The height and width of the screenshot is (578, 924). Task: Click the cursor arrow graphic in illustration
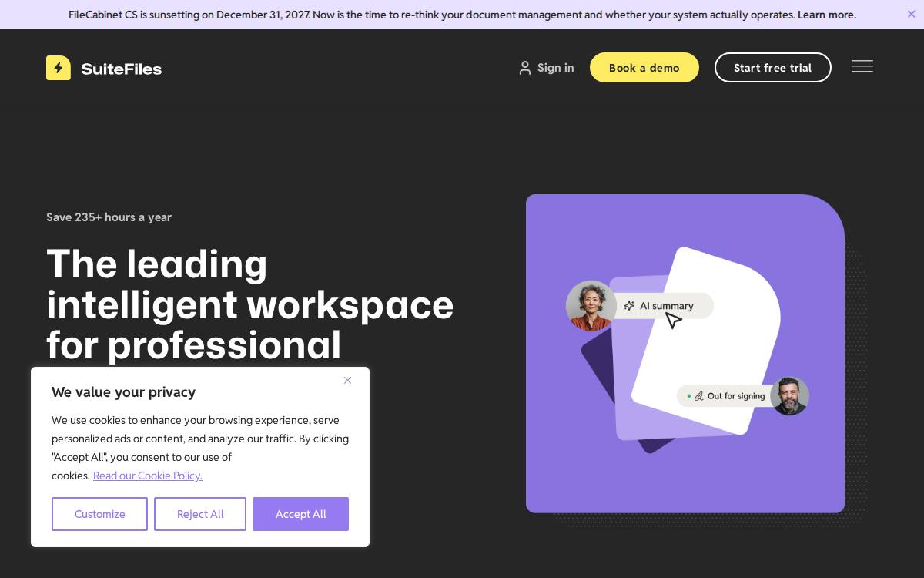674,320
